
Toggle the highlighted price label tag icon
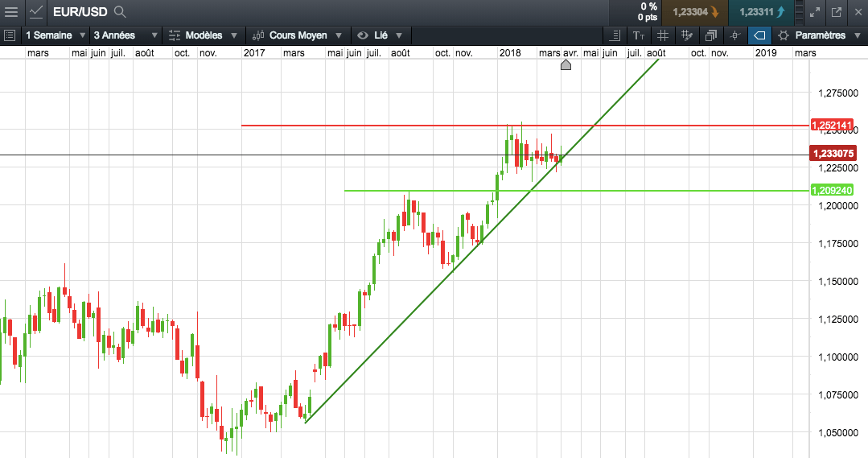[759, 35]
